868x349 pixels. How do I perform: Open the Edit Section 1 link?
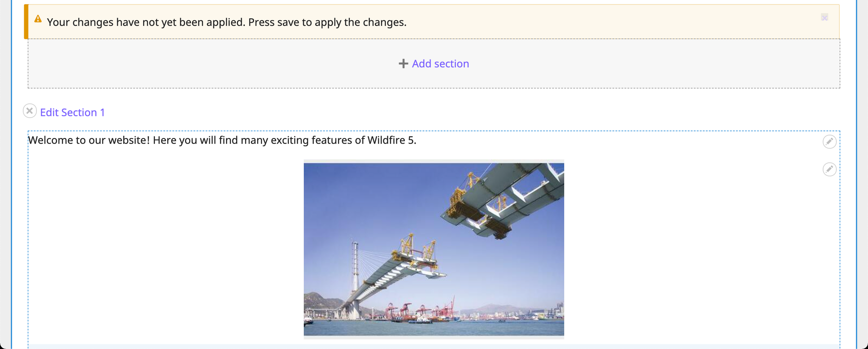point(72,112)
